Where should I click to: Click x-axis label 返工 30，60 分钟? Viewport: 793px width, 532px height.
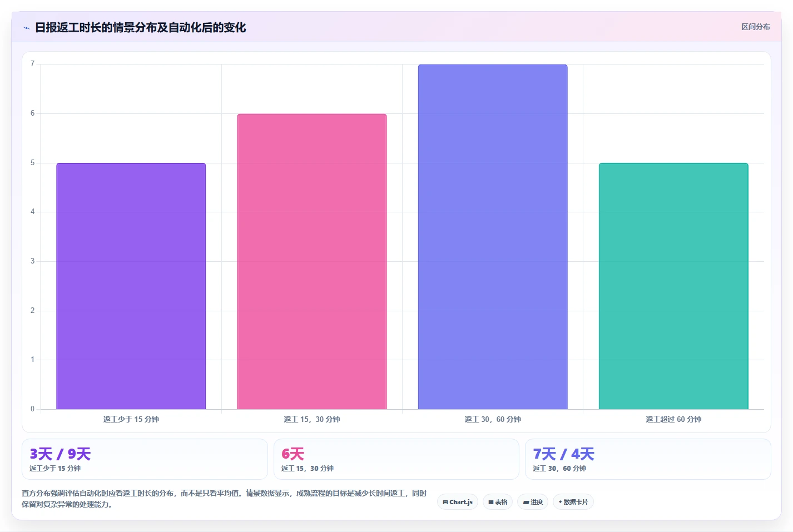(493, 419)
